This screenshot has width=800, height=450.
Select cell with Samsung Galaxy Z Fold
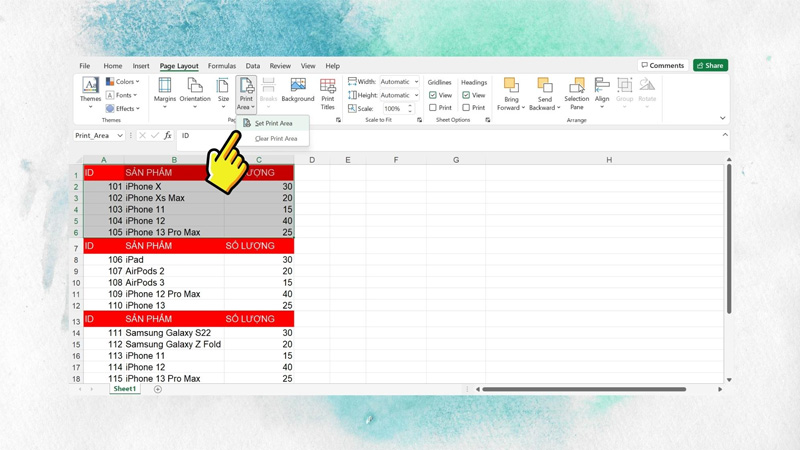(x=174, y=344)
